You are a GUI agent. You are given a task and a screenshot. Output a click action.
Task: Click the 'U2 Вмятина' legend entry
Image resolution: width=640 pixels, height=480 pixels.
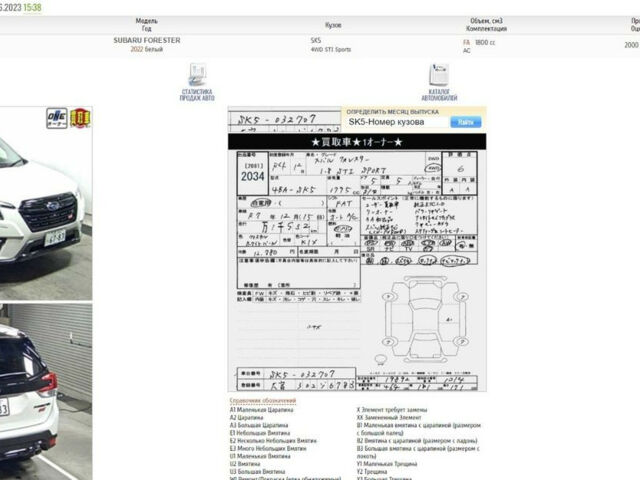(245, 464)
